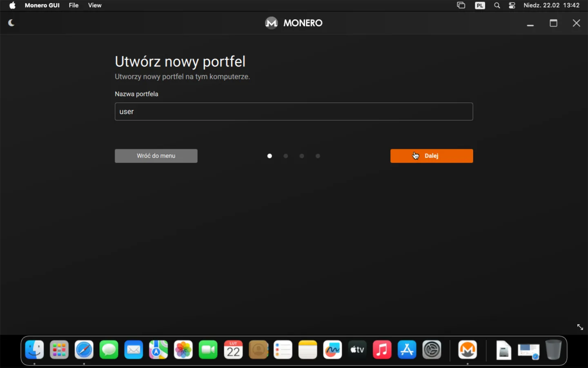Open Calendar from the Dock
The height and width of the screenshot is (368, 588).
(x=233, y=350)
